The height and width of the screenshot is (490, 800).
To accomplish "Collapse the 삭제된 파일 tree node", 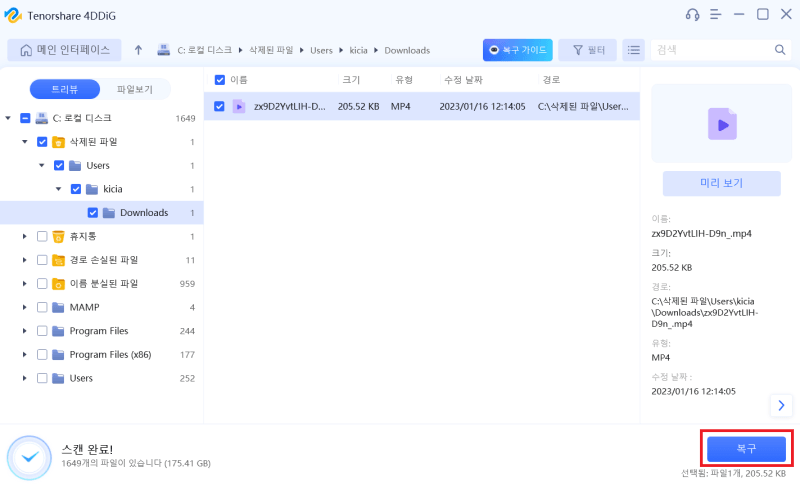I will point(24,141).
